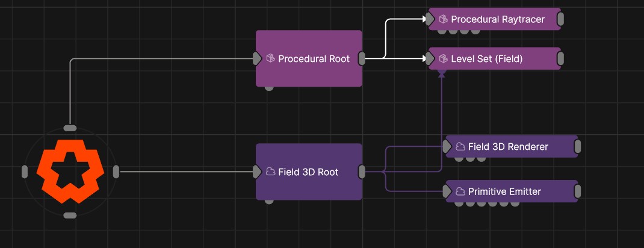Image resolution: width=644 pixels, height=248 pixels.
Task: Select the Primitive Emitter node label
Action: pyautogui.click(x=504, y=191)
